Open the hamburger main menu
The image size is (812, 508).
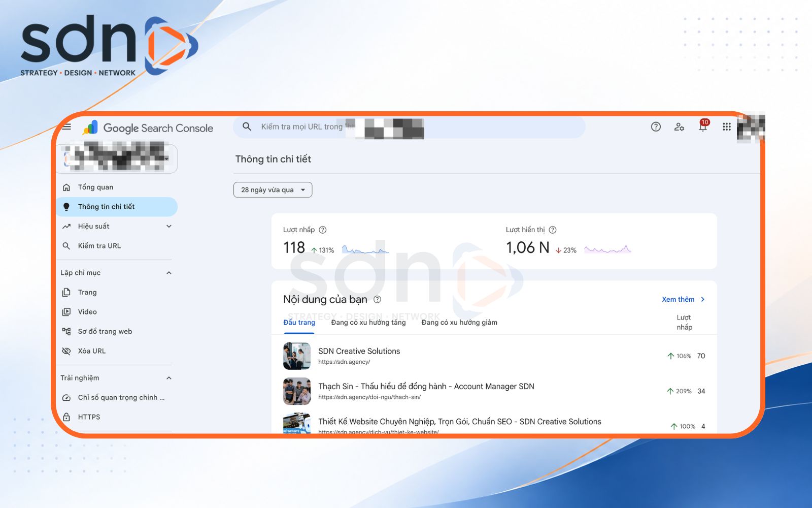(x=66, y=127)
